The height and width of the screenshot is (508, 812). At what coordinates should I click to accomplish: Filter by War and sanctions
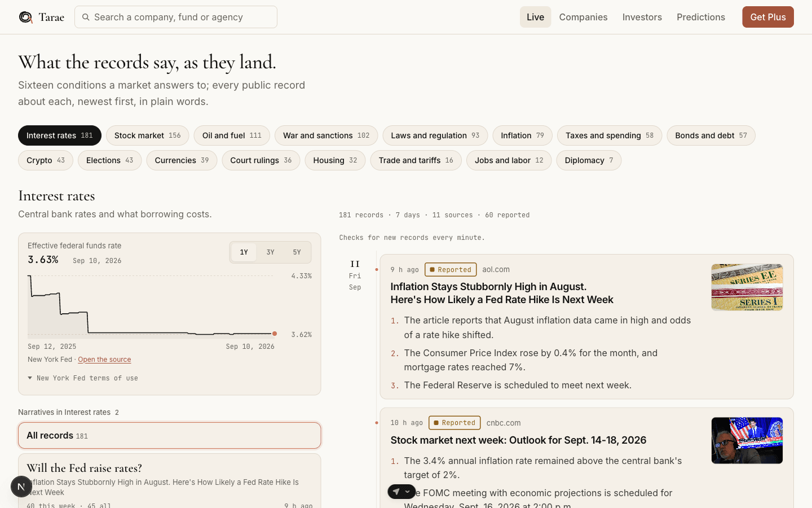coord(326,135)
